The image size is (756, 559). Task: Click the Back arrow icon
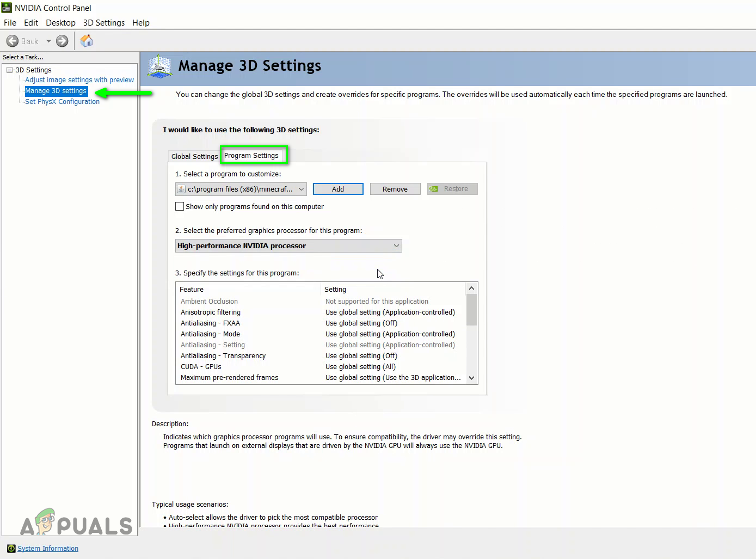[x=12, y=41]
